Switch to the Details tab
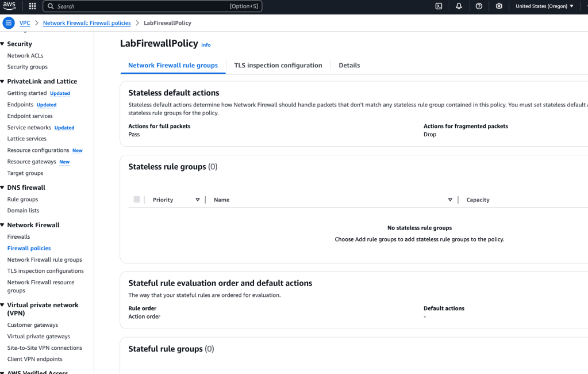 [349, 66]
